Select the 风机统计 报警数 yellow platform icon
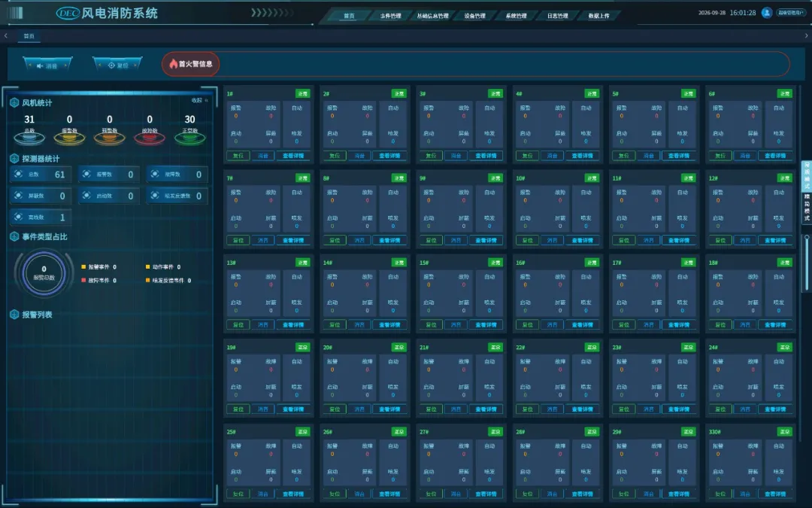The image size is (812, 508). tap(69, 138)
